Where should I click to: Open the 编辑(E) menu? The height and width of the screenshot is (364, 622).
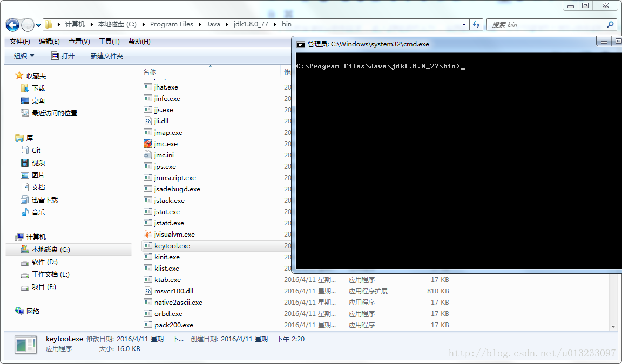click(49, 41)
